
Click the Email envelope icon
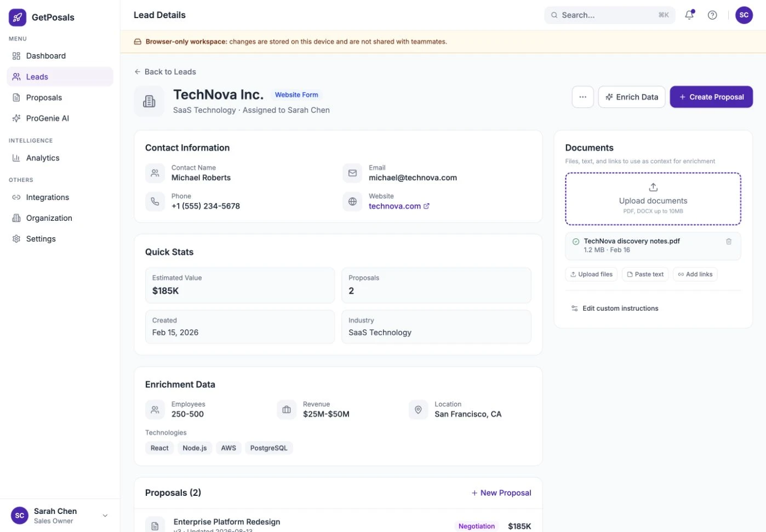click(352, 173)
